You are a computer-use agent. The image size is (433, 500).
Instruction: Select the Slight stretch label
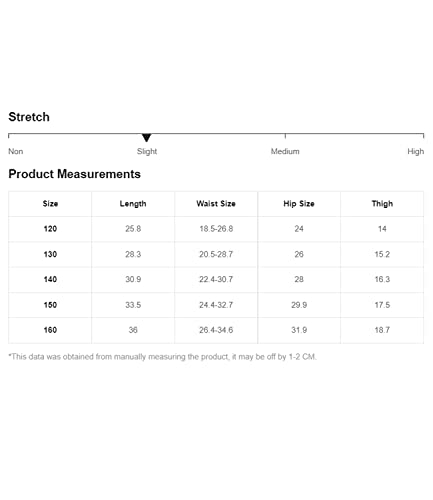tap(147, 152)
